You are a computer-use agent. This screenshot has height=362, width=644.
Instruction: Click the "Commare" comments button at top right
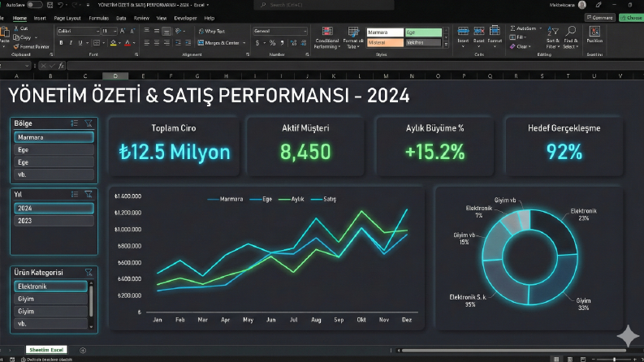tap(599, 18)
